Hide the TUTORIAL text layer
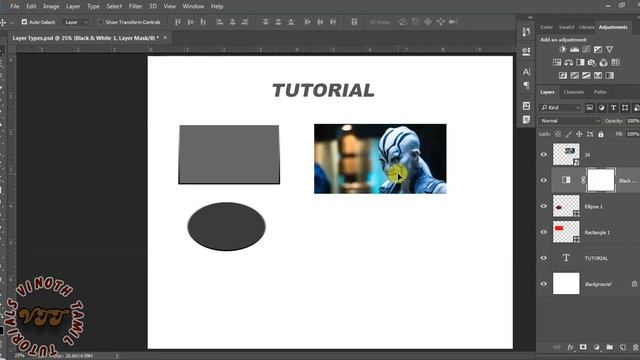The width and height of the screenshot is (640, 360). 544,258
